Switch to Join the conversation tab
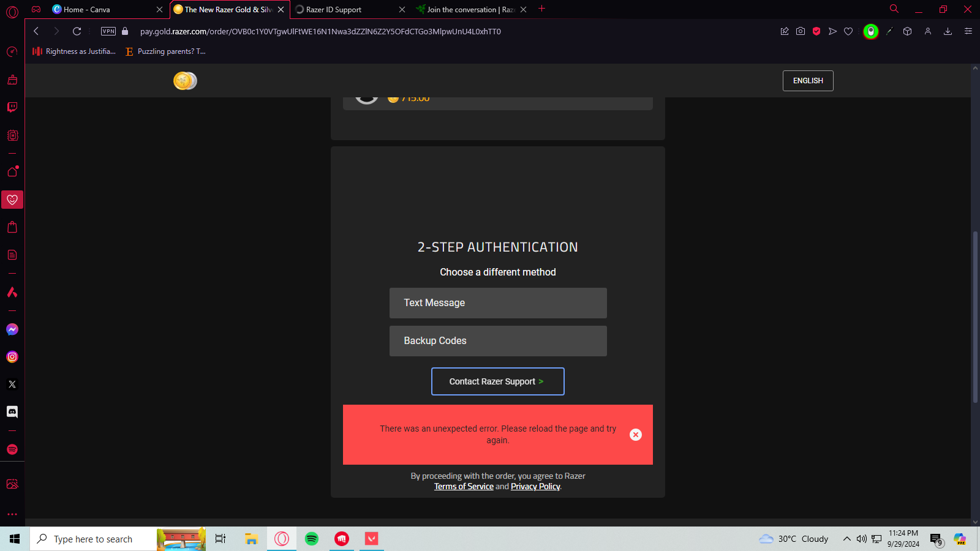The image size is (980, 551). point(470,10)
